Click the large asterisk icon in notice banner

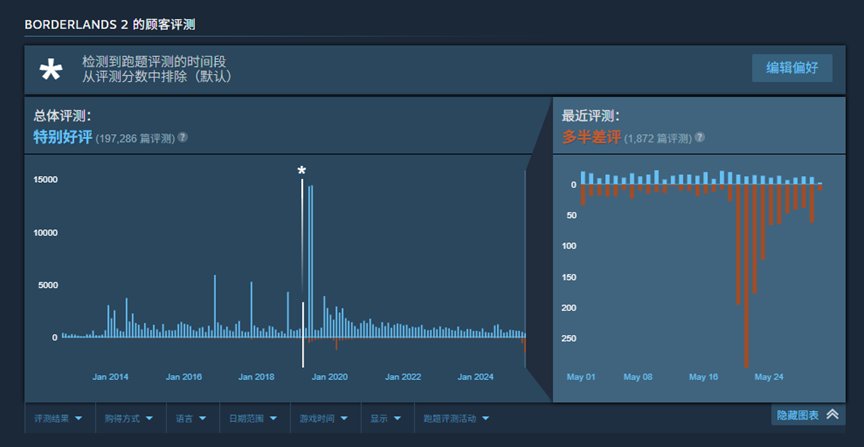[51, 71]
